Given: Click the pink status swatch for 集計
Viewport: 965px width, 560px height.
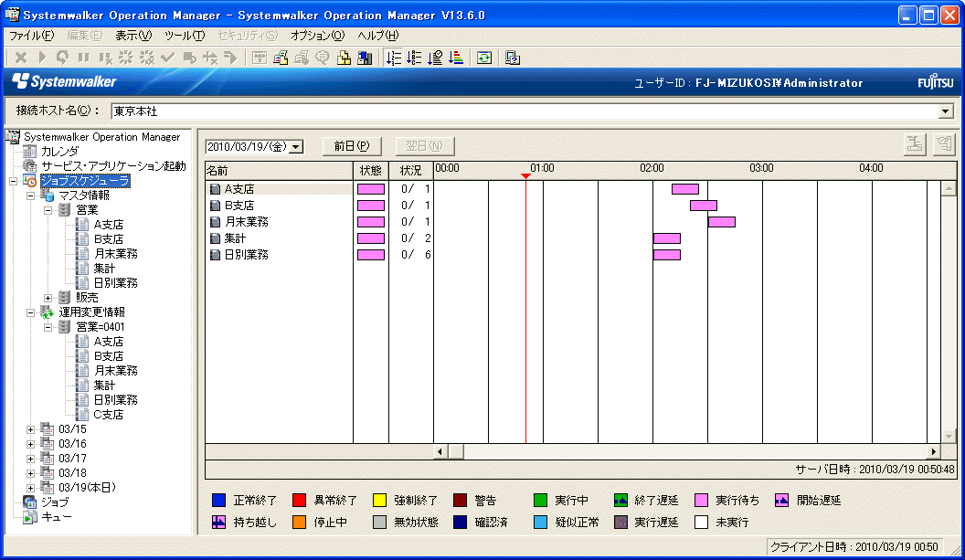Looking at the screenshot, I should [x=371, y=238].
